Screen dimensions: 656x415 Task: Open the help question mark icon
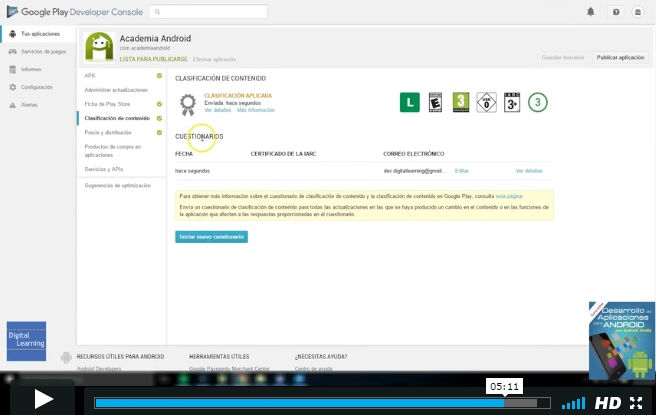coord(616,12)
